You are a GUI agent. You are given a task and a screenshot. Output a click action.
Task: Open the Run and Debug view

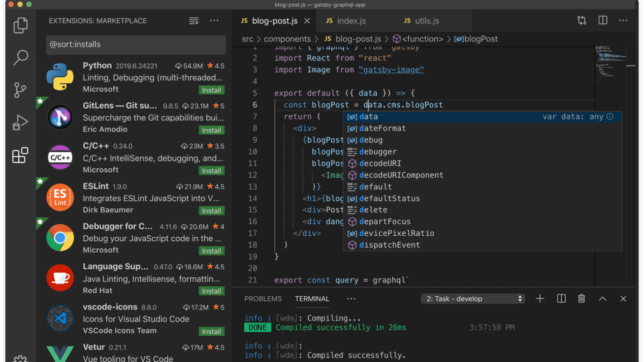(x=20, y=123)
